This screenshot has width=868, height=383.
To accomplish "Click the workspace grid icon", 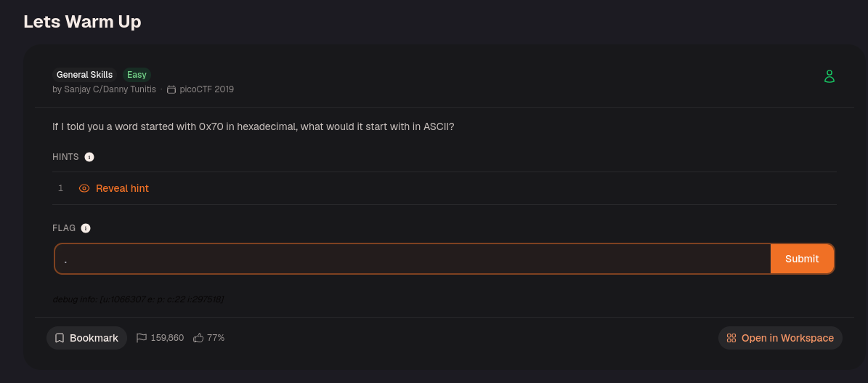I will pos(731,338).
